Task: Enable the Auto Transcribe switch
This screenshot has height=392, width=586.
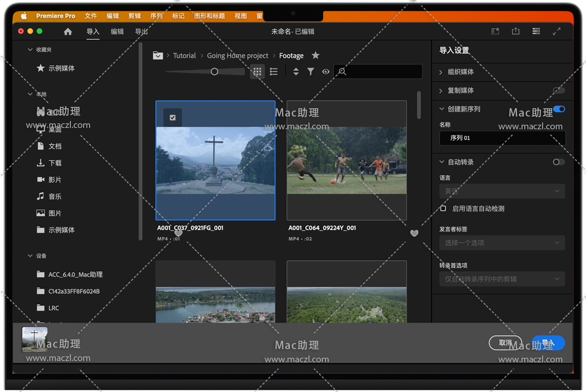Action: 558,162
